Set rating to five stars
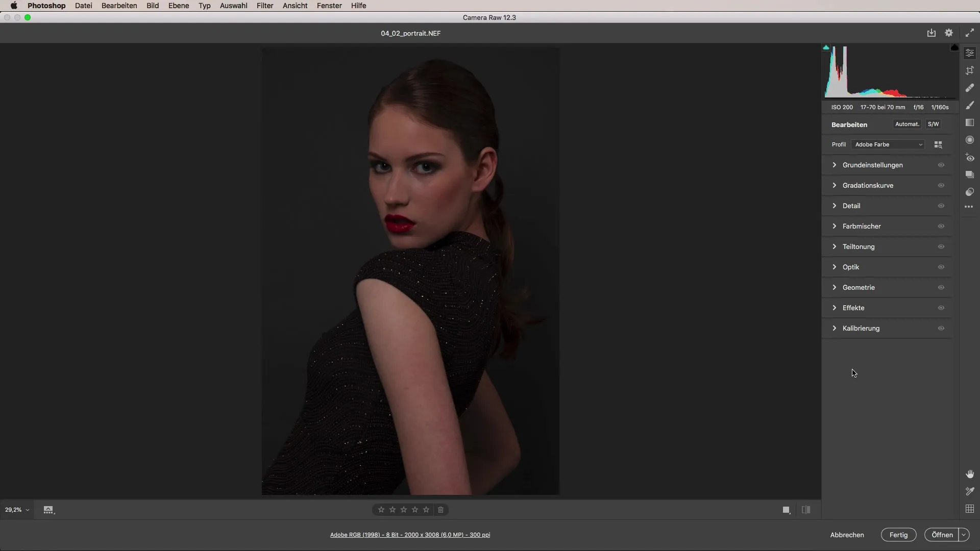Screen dimensions: 980x551 (x=426, y=510)
